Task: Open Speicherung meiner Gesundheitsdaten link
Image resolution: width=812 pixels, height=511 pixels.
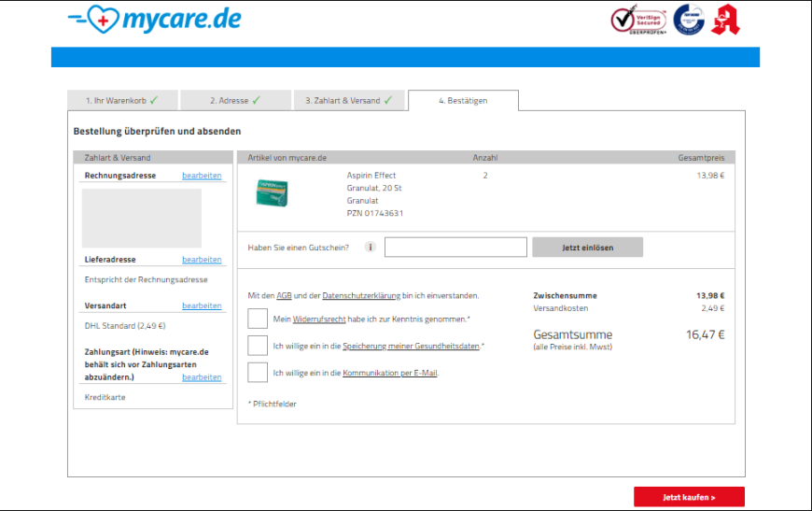Action: (x=412, y=347)
